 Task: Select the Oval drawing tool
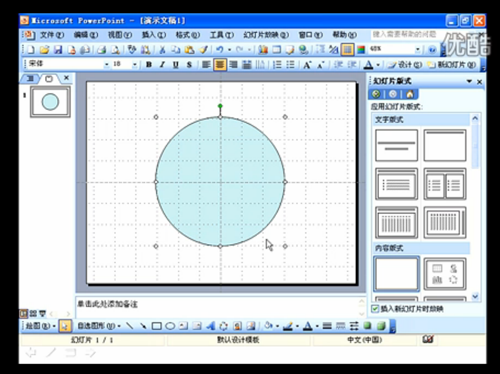pos(170,326)
